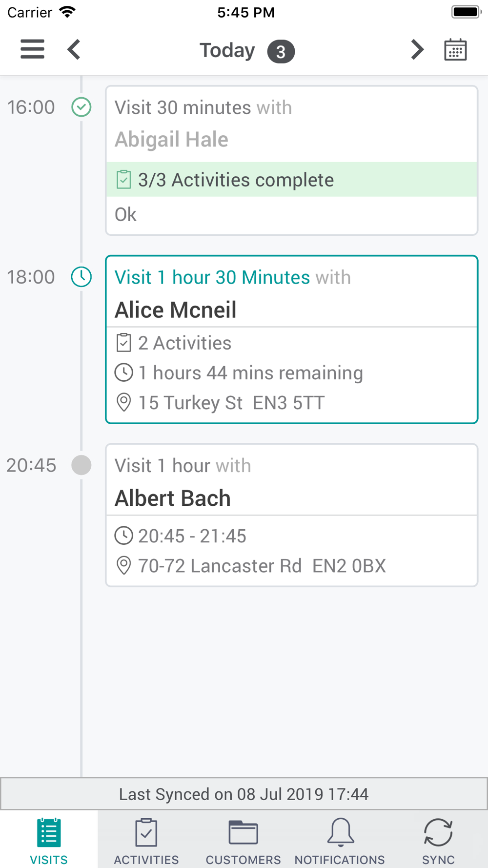Tap the 2 Activities clipboard icon
Viewport: 488px width, 868px height.
click(x=123, y=343)
